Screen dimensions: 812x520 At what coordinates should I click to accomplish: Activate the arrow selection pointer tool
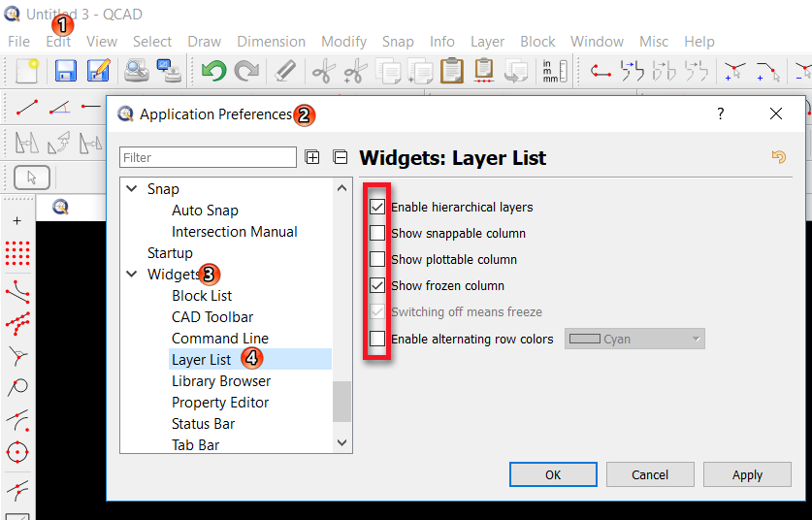32,178
